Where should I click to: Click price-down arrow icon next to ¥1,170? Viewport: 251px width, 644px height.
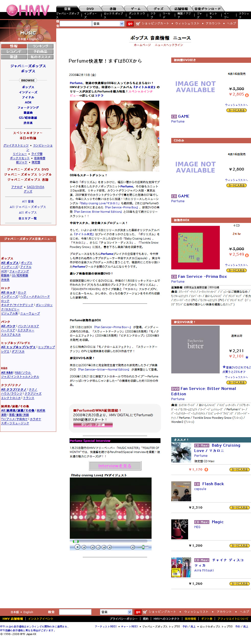206,469
